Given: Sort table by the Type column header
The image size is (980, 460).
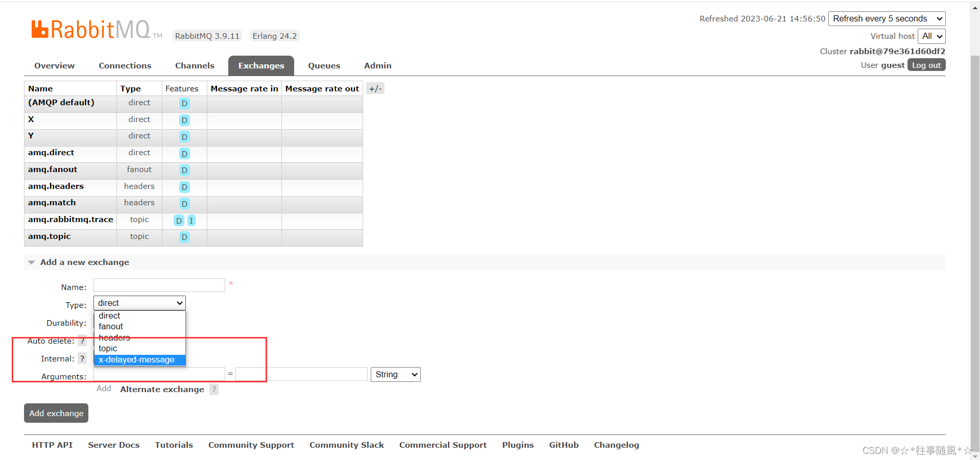Looking at the screenshot, I should click(x=131, y=88).
